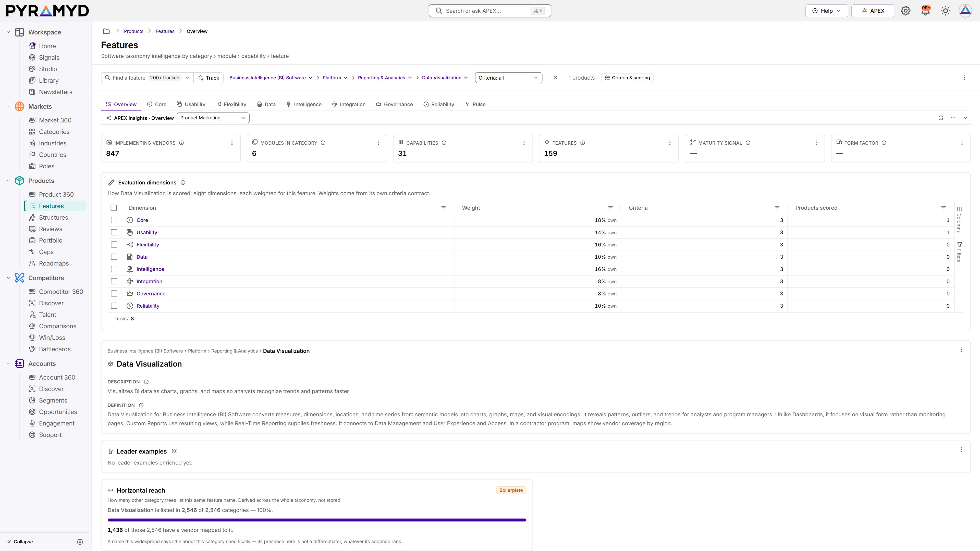This screenshot has width=980, height=551.
Task: Click the Track button
Action: 209,78
